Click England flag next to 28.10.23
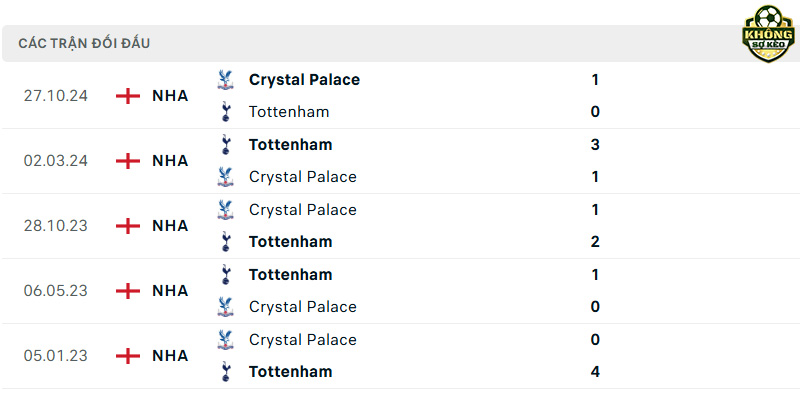The image size is (800, 400). 128,226
